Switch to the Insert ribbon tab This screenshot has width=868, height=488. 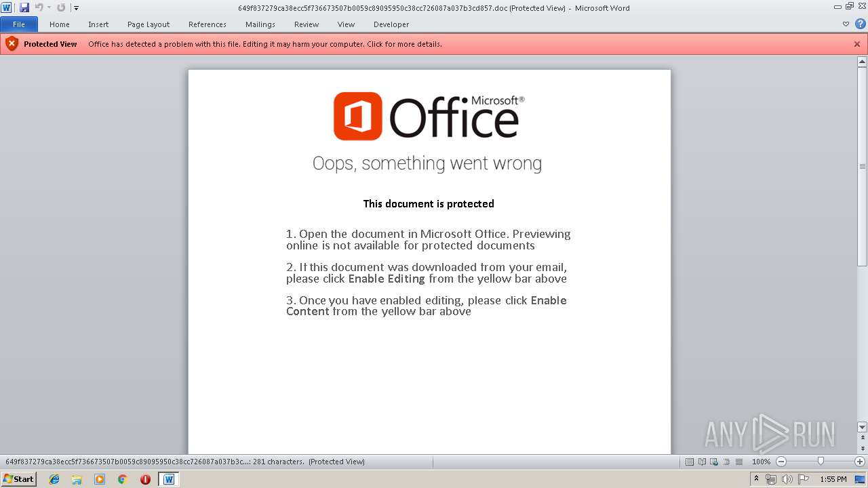98,24
